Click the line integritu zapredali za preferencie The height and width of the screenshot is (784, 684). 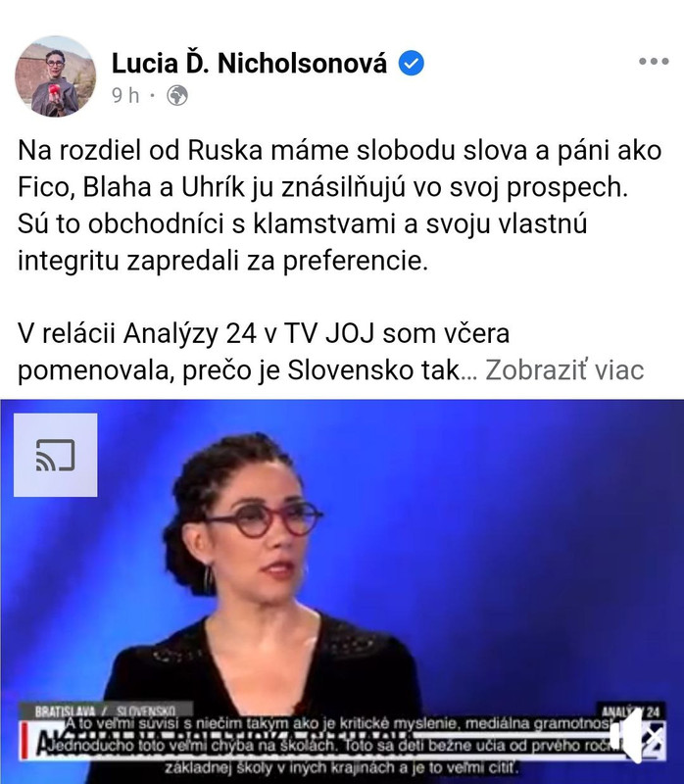click(223, 261)
